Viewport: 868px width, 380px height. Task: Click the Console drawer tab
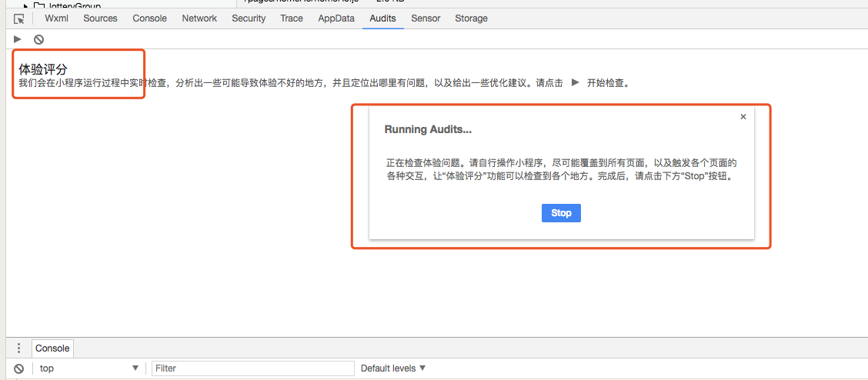[52, 348]
